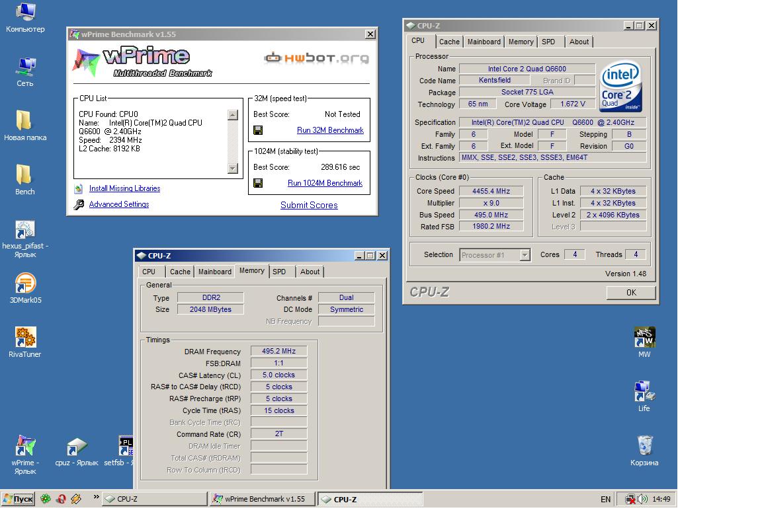Launch RivaTuner from the desktop
764x532 pixels.
25,342
